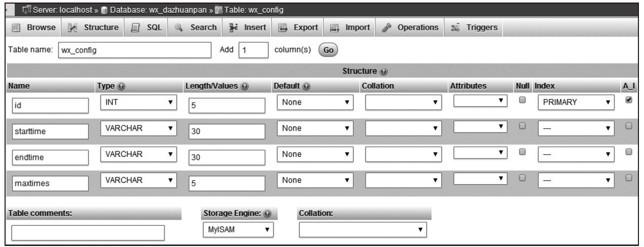Open the Search tab
The width and height of the screenshot is (644, 247).
coord(196,27)
